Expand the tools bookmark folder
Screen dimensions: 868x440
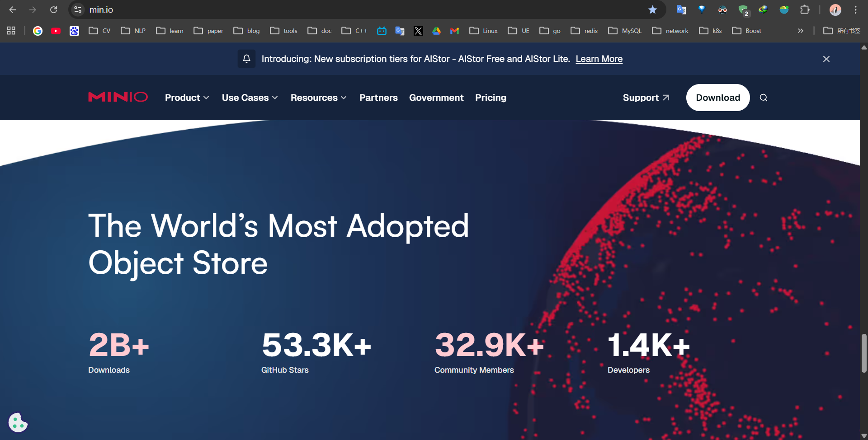point(283,31)
